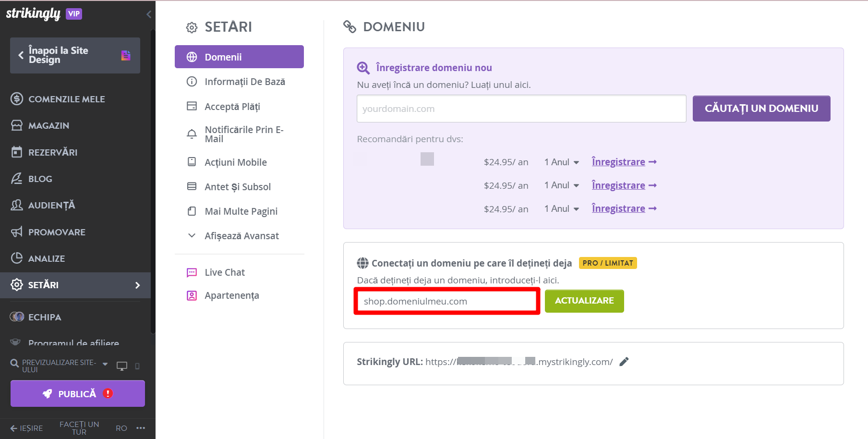This screenshot has width=868, height=439.
Task: Open third recommendation's 1 Anul dropdown
Action: pos(562,208)
